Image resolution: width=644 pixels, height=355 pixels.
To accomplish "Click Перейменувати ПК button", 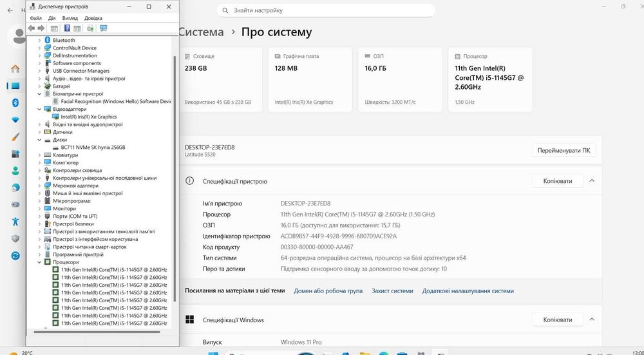I will [563, 150].
